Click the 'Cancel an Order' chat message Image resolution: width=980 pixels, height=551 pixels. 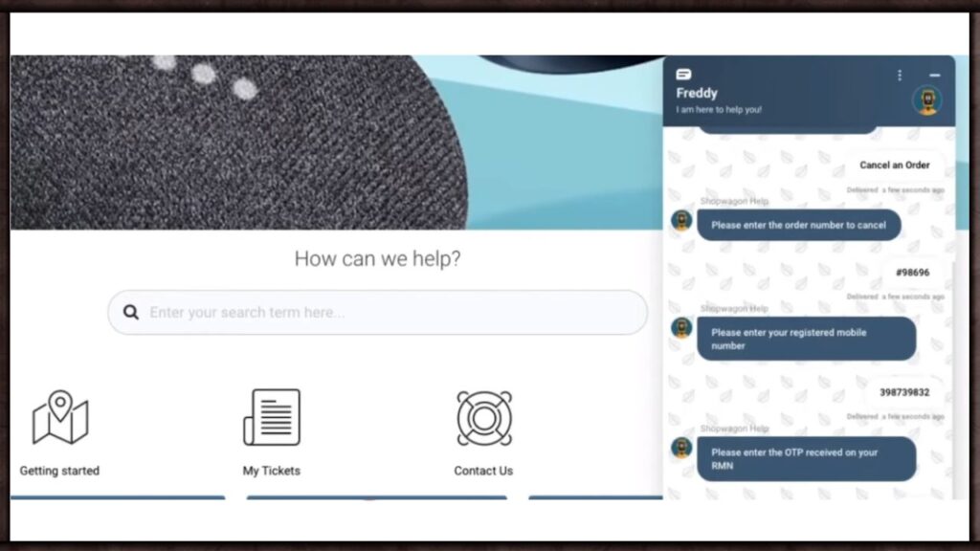[895, 165]
